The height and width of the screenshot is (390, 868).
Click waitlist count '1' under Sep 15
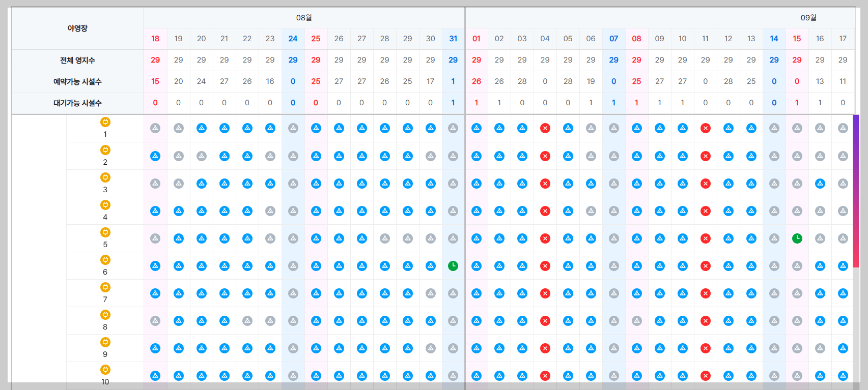point(797,103)
